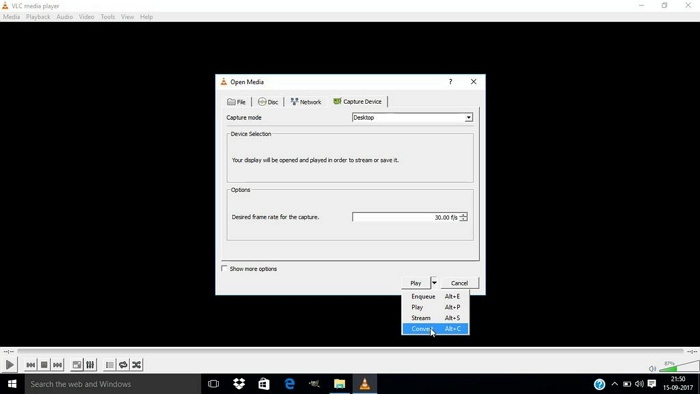Screen dimensions: 700x394
Task: Open the Media menu
Action: [x=11, y=17]
